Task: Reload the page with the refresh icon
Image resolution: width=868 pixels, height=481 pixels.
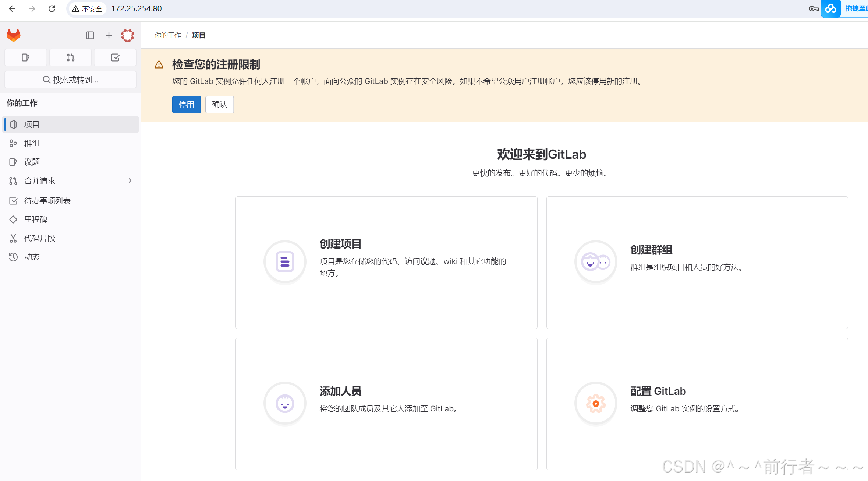Action: (52, 8)
